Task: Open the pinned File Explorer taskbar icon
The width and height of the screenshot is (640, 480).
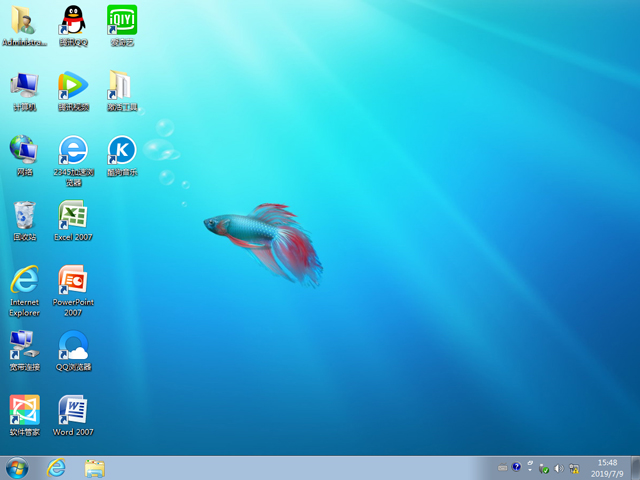Action: coord(95,468)
